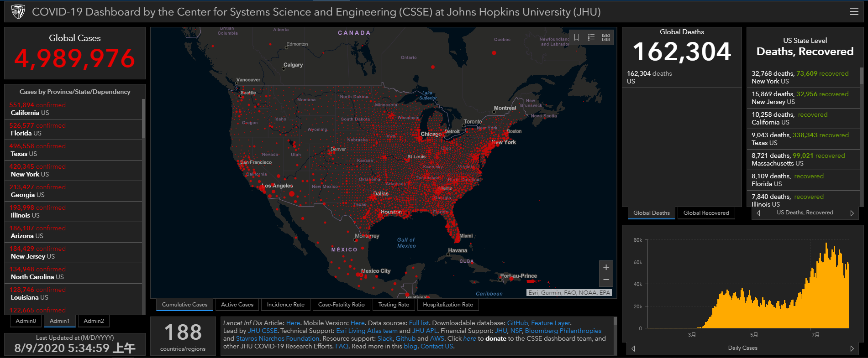
Task: Choose Florida US with 8,109 deaths
Action: click(804, 180)
